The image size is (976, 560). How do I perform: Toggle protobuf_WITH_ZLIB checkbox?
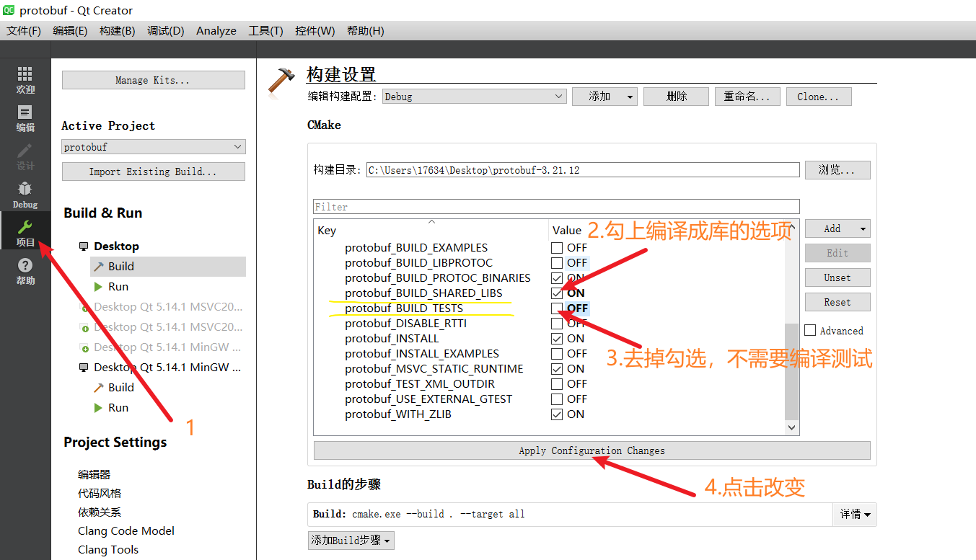pos(557,414)
